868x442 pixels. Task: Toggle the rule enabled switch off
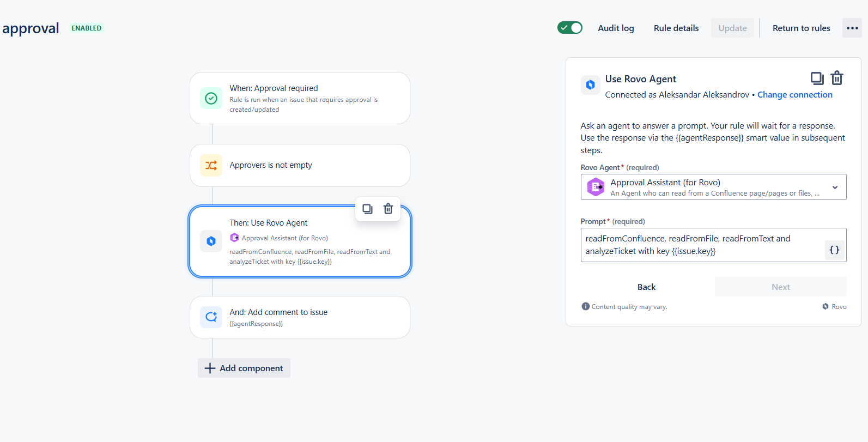(569, 28)
